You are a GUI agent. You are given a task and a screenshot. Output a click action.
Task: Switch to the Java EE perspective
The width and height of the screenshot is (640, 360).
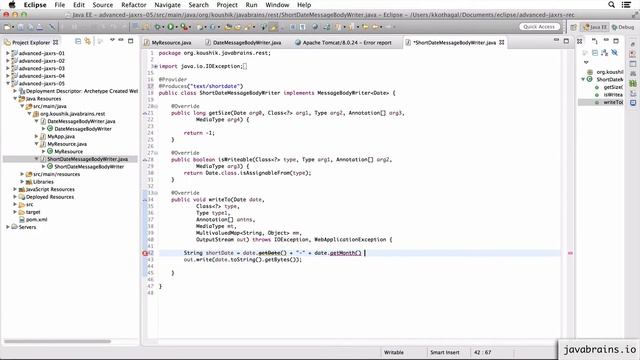595,27
